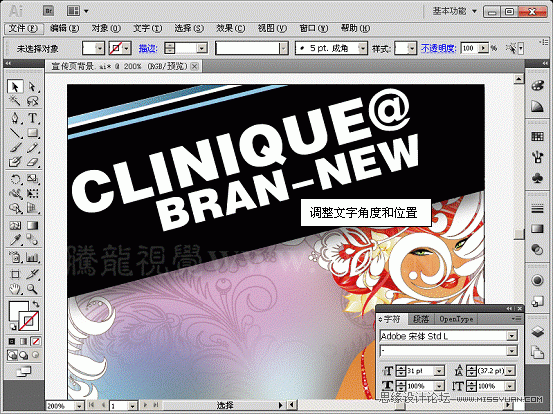Select the Scale tool
The image size is (553, 414).
coord(32,179)
